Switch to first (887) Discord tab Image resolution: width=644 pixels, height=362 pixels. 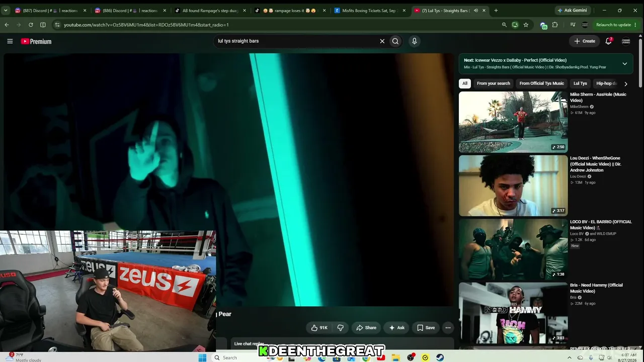[50, 11]
